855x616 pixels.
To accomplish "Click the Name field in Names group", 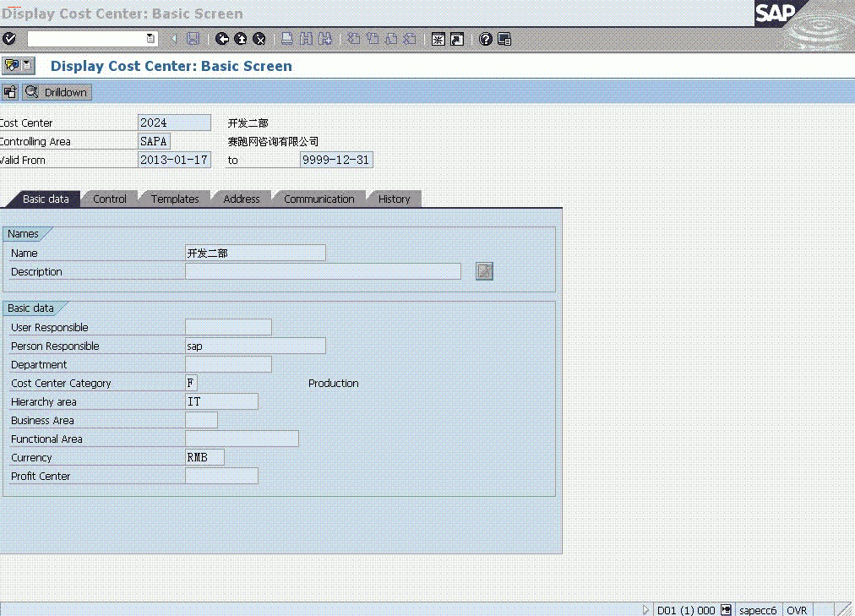I will tap(255, 253).
